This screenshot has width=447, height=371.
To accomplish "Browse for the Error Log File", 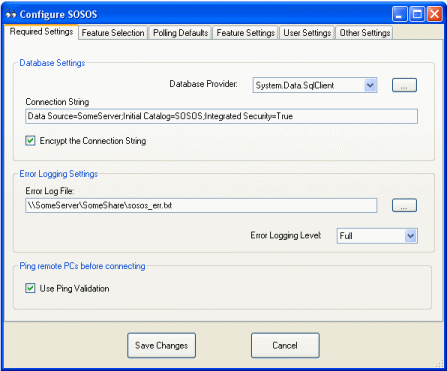I will [x=404, y=205].
